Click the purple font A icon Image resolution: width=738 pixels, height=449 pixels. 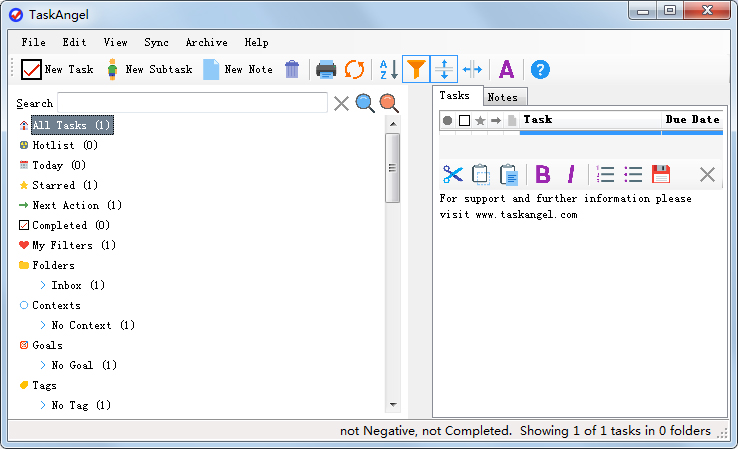coord(506,69)
